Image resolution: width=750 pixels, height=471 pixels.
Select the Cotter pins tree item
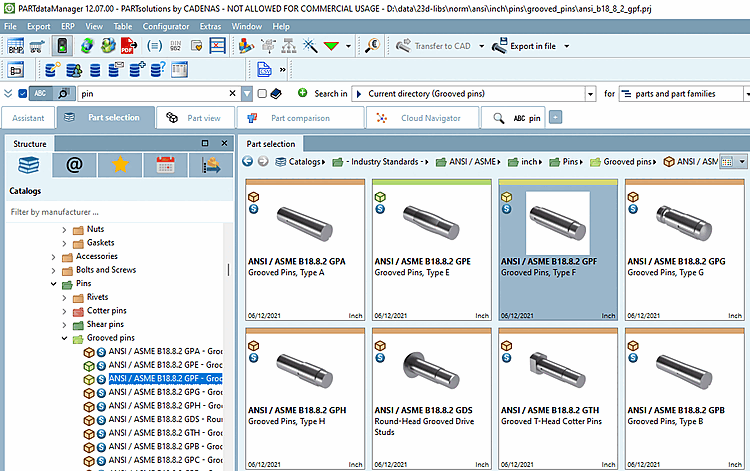pyautogui.click(x=107, y=311)
